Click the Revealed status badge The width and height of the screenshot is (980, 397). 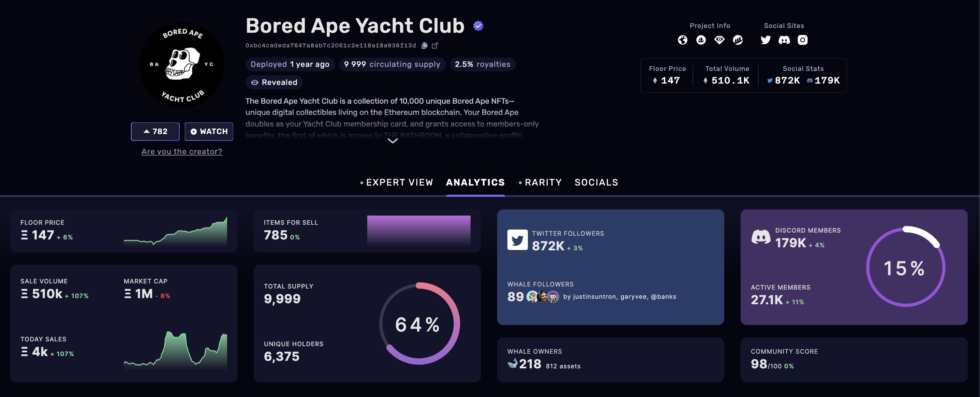(x=274, y=82)
